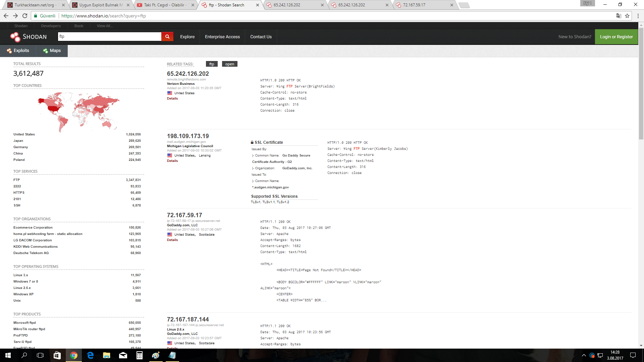644x362 pixels.
Task: Click the world map of top countries
Action: tap(78, 112)
